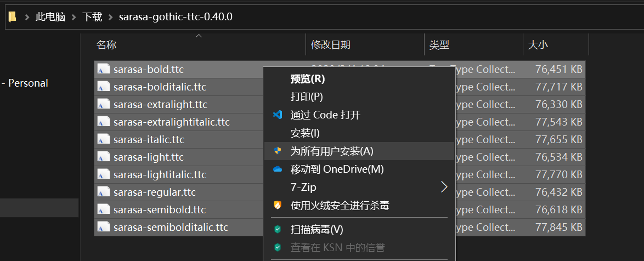Screen dimensions: 644x261
Task: Click the sarasa-bold.ttc font file icon
Action: coord(103,69)
